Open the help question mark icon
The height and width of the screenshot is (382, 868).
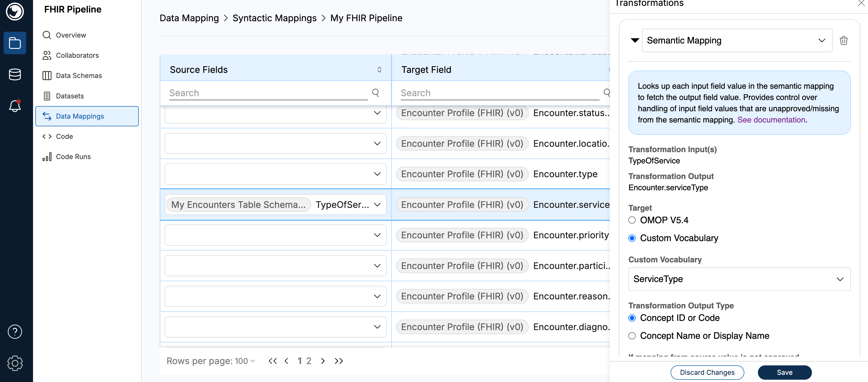pyautogui.click(x=15, y=332)
